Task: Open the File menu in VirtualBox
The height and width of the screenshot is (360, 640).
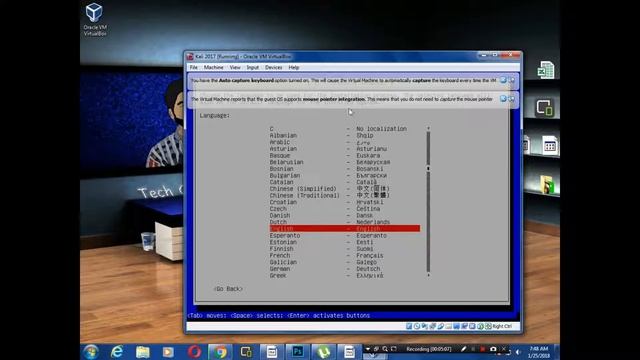Action: pyautogui.click(x=193, y=67)
